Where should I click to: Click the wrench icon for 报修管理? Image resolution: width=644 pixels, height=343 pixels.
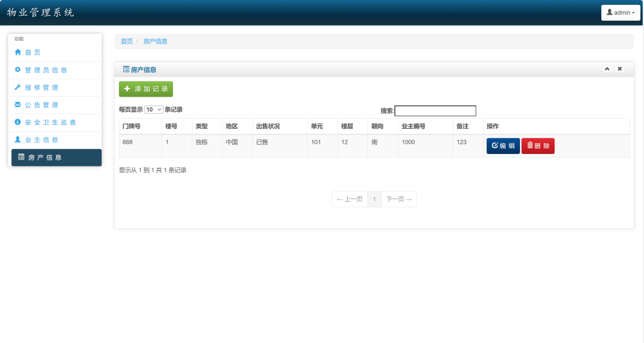(x=18, y=87)
